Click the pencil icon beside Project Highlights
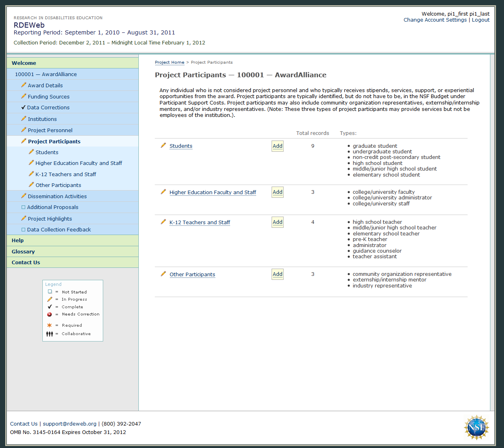Image resolution: width=504 pixels, height=448 pixels. (24, 218)
